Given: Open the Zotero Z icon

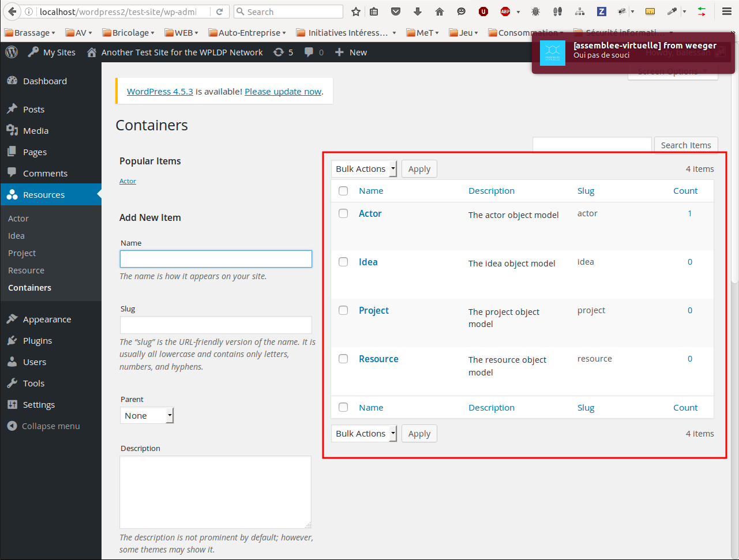Looking at the screenshot, I should 602,12.
